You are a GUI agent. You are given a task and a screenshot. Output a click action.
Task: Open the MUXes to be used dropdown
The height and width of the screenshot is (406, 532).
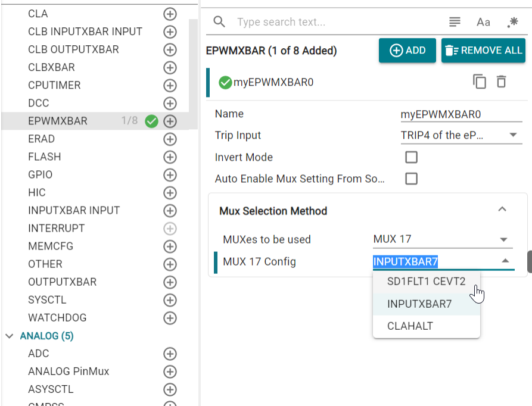tap(443, 239)
